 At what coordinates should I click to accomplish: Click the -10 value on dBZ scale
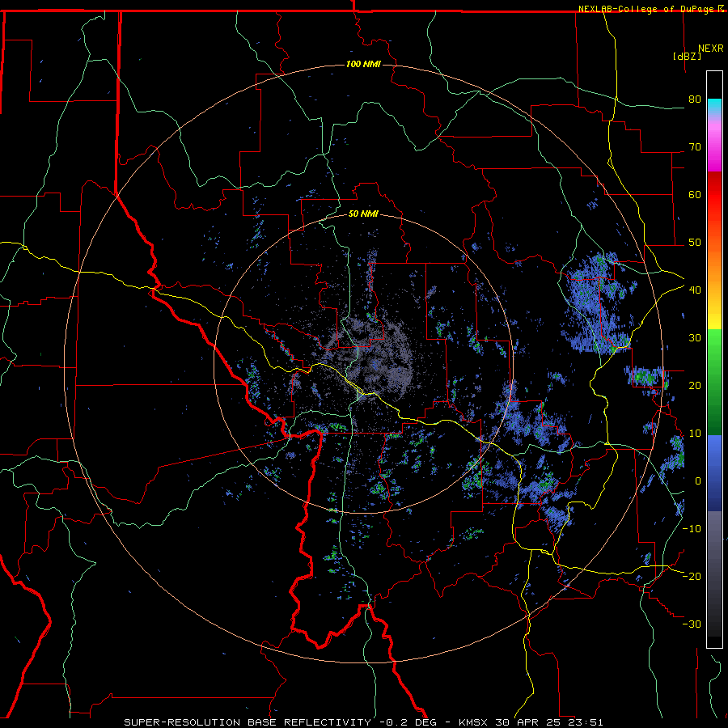(692, 530)
